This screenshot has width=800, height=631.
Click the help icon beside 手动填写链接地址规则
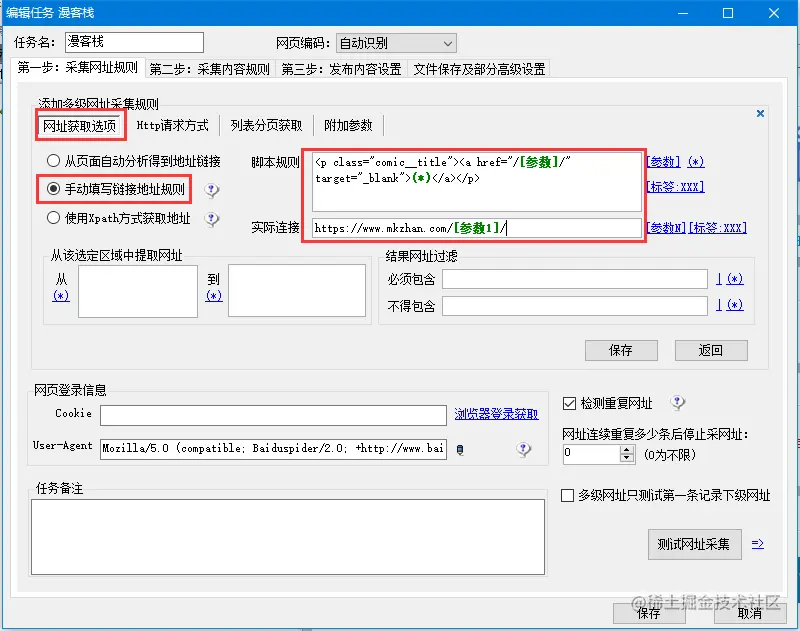[x=211, y=189]
